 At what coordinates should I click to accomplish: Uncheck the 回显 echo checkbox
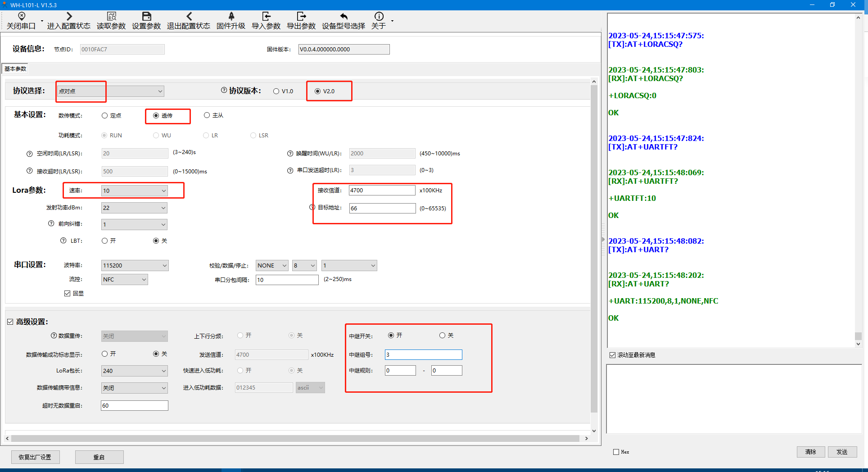click(68, 294)
